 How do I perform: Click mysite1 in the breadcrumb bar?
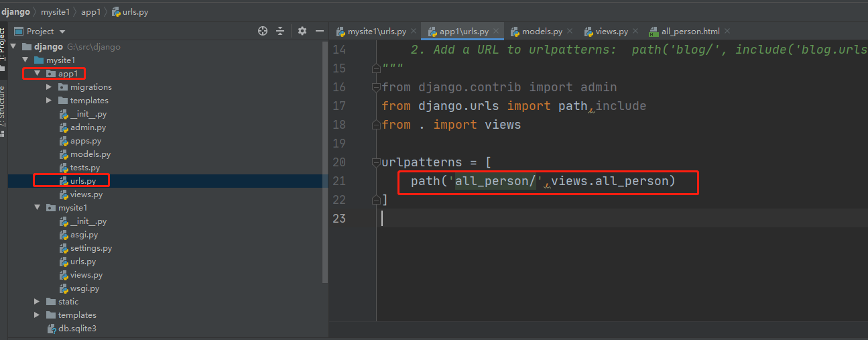click(56, 12)
